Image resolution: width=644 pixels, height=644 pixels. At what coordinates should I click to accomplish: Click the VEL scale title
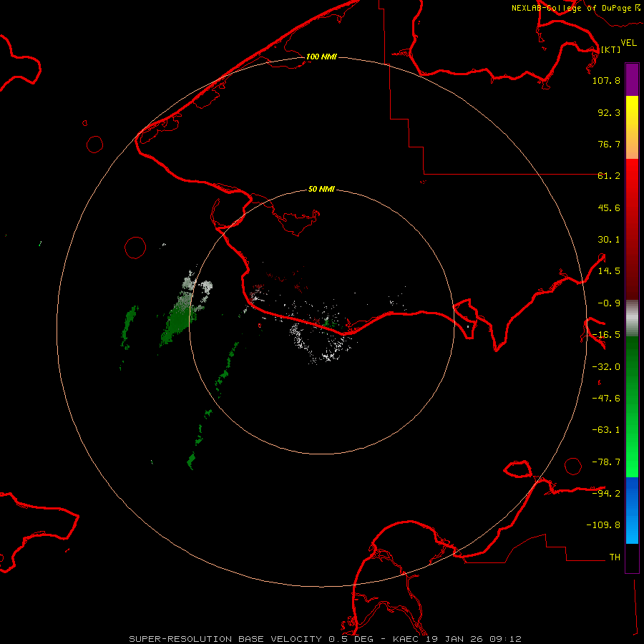coord(628,43)
